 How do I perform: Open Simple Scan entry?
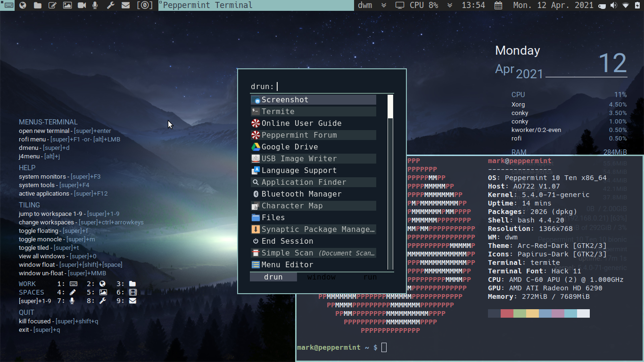point(314,253)
